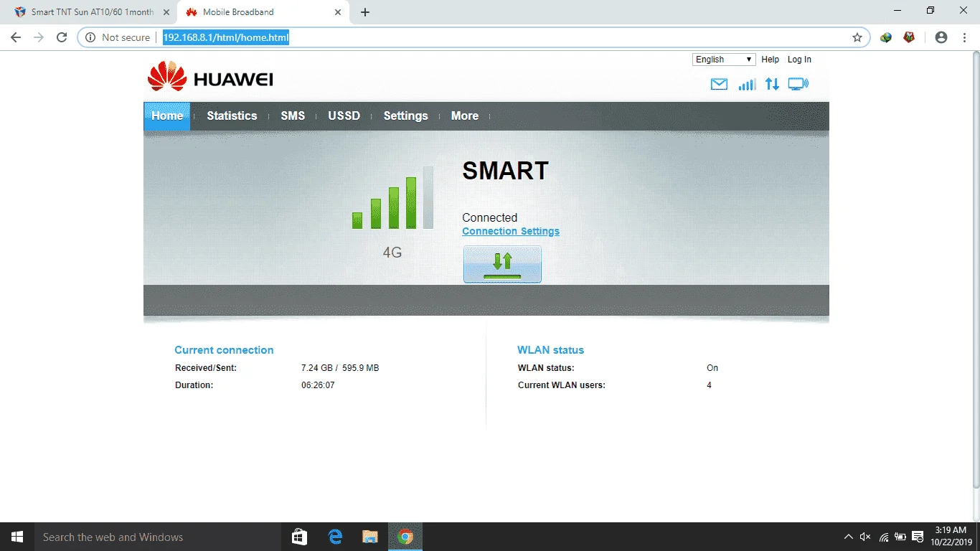The image size is (980, 551).
Task: Click the Connection Settings link
Action: coord(511,231)
